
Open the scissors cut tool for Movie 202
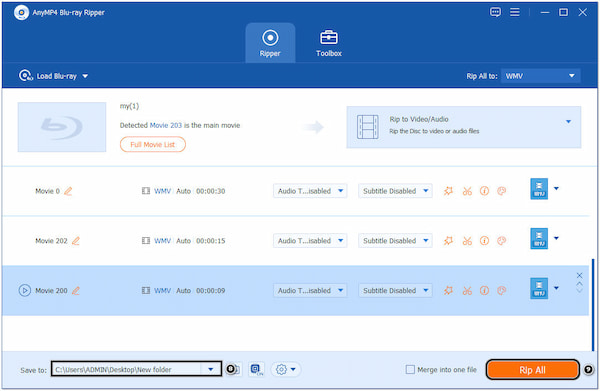pyautogui.click(x=467, y=241)
